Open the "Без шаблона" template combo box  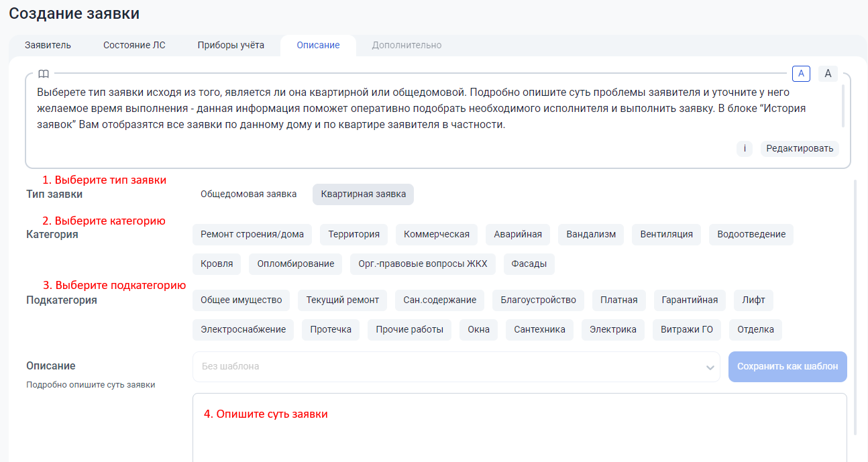click(449, 367)
